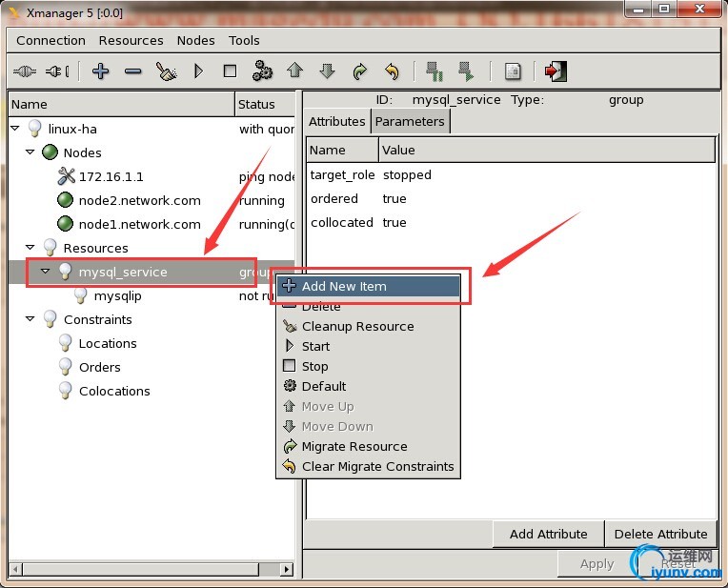Click the node Standby toolbar icon
This screenshot has width=728, height=588.
click(x=435, y=71)
